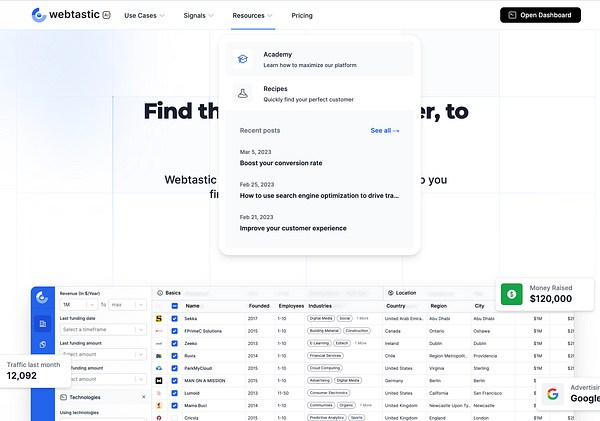The width and height of the screenshot is (600, 421).
Task: Click the Money Raised $120,000 card
Action: pyautogui.click(x=545, y=294)
